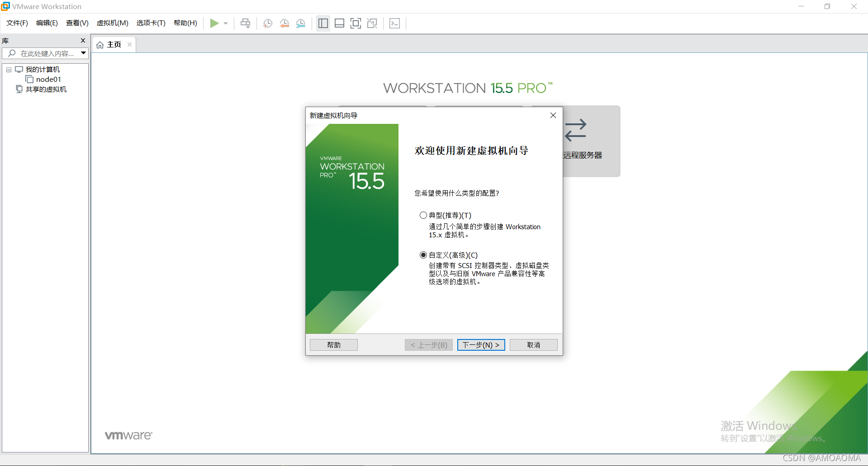Open the power options dropdown arrow
The height and width of the screenshot is (466, 868).
(226, 24)
